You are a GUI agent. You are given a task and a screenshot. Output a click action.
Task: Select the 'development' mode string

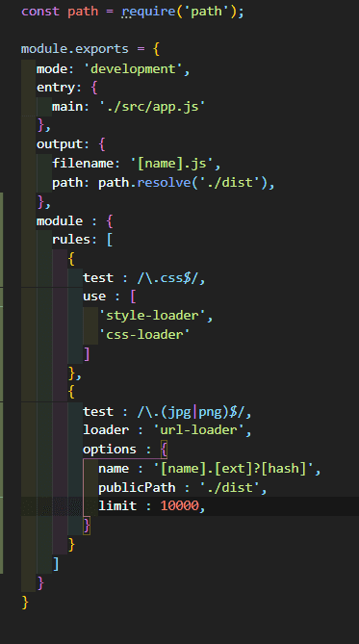pyautogui.click(x=133, y=68)
